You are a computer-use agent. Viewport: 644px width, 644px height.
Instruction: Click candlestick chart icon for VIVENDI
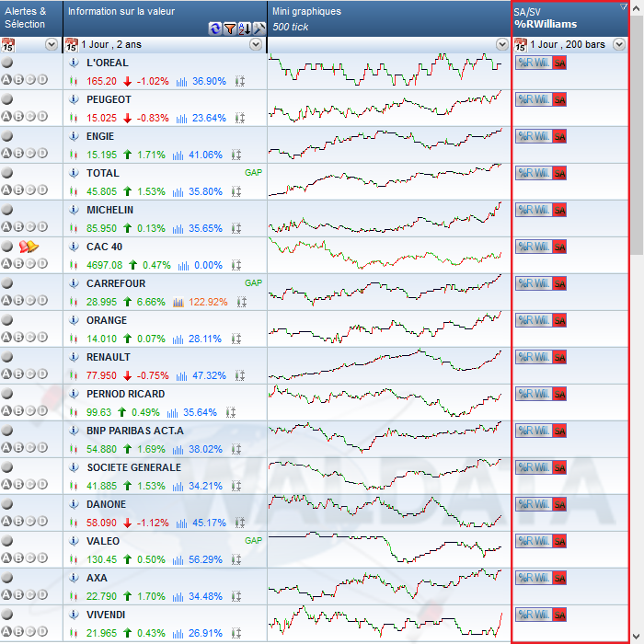[x=74, y=633]
